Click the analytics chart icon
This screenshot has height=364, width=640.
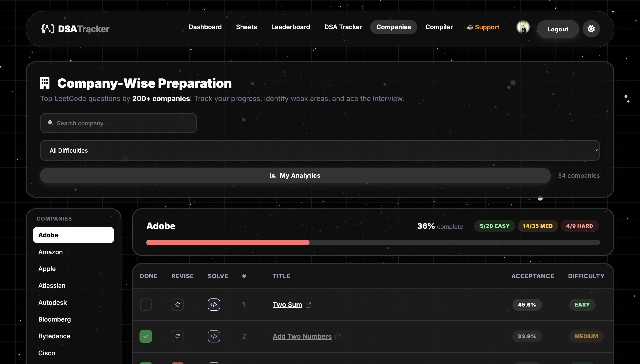click(x=273, y=175)
